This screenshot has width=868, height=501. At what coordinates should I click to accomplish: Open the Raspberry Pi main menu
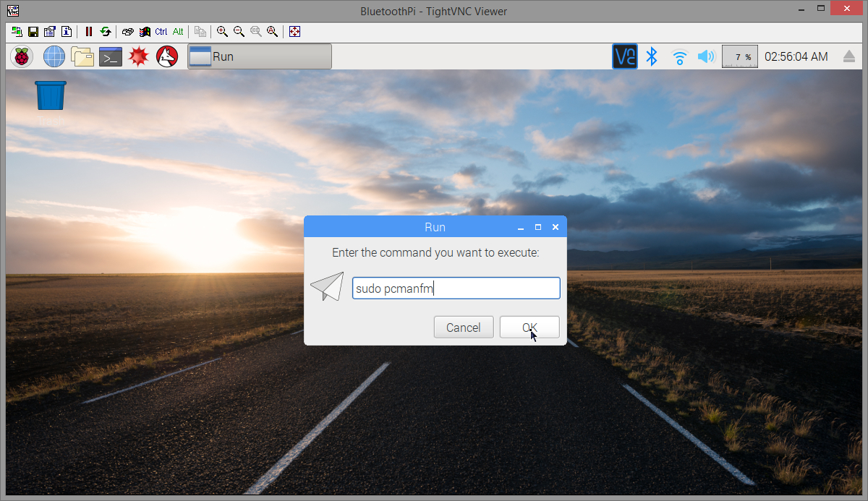coord(22,56)
